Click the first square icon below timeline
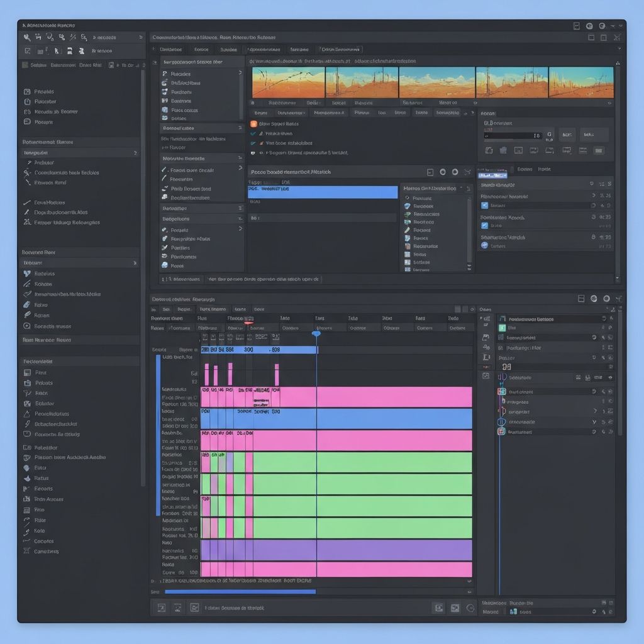The height and width of the screenshot is (644, 644). tap(162, 608)
